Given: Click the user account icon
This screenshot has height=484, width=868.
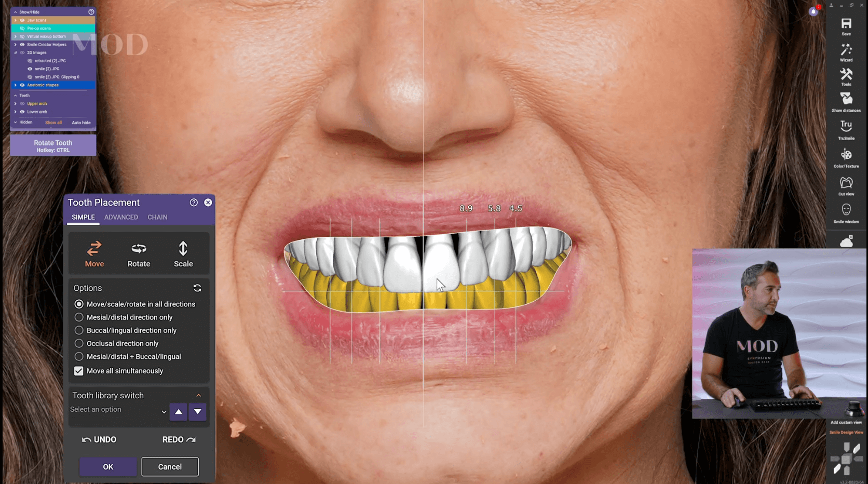Looking at the screenshot, I should pyautogui.click(x=831, y=5).
